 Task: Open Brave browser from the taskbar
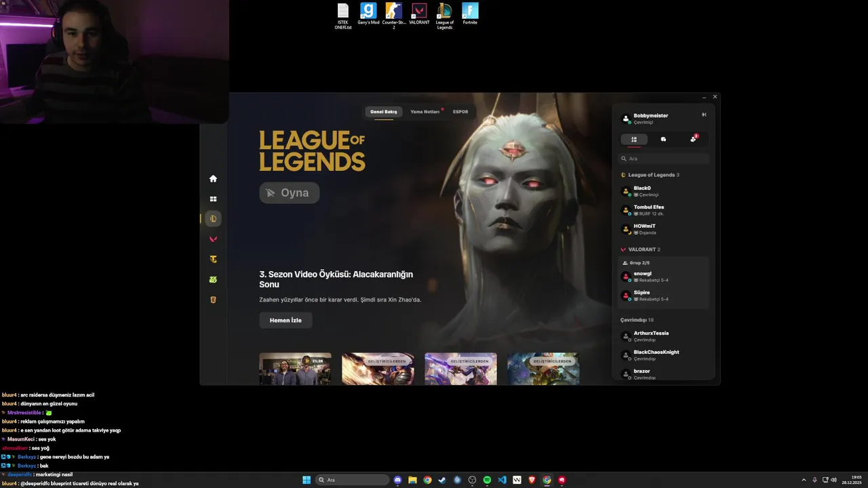point(532,480)
